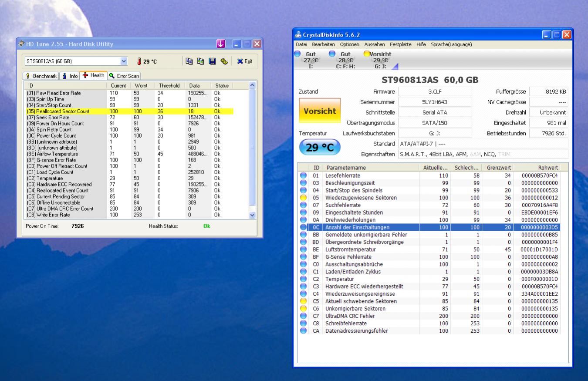Click the yellow status dot of Wiederzugewiesene Sektoren
The width and height of the screenshot is (588, 381).
[x=303, y=198]
